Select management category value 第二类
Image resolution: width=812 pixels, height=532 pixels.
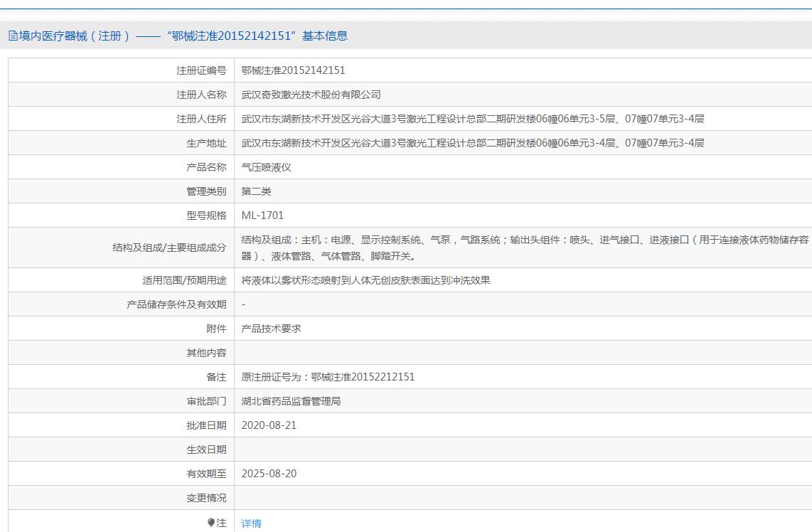[x=257, y=191]
